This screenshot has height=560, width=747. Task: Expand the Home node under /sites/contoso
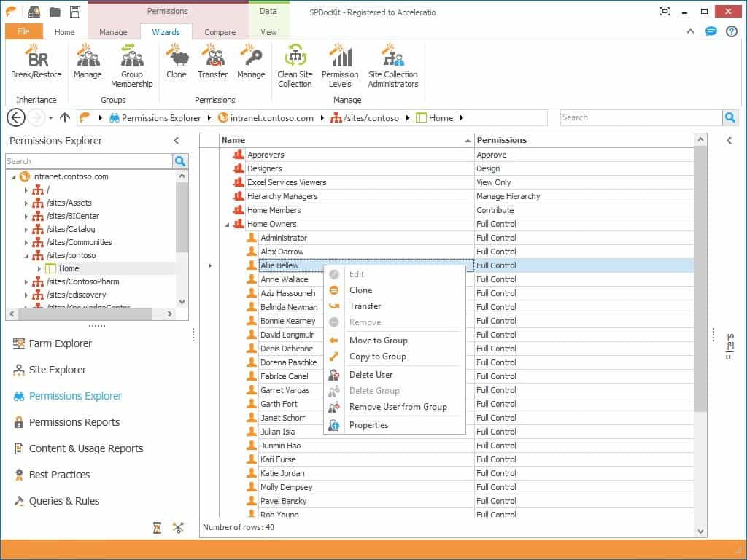pos(39,268)
